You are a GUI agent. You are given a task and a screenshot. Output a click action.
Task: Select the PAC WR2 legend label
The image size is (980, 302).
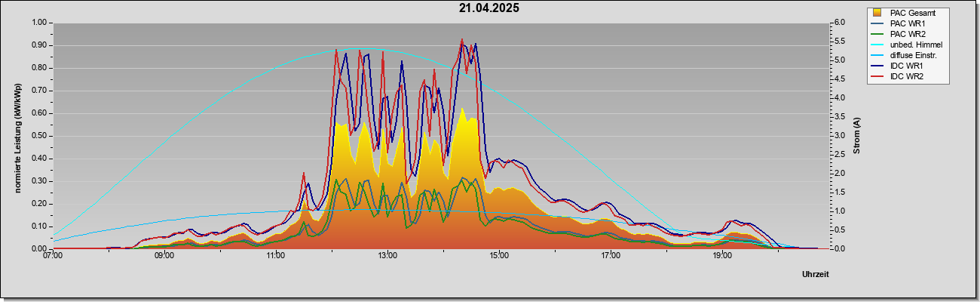(907, 34)
